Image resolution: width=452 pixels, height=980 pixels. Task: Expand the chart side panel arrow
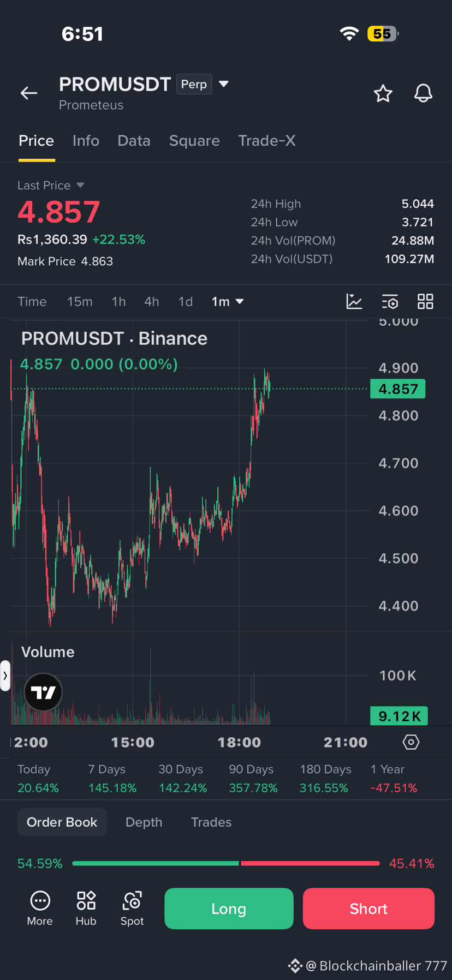click(x=5, y=676)
